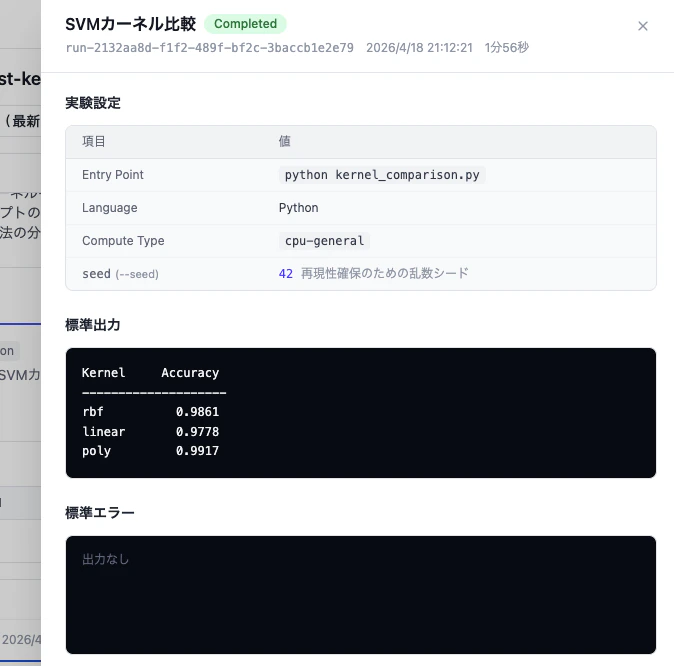Image resolution: width=674 pixels, height=666 pixels.
Task: Click the 標準出力 section heading
Action: (x=93, y=325)
